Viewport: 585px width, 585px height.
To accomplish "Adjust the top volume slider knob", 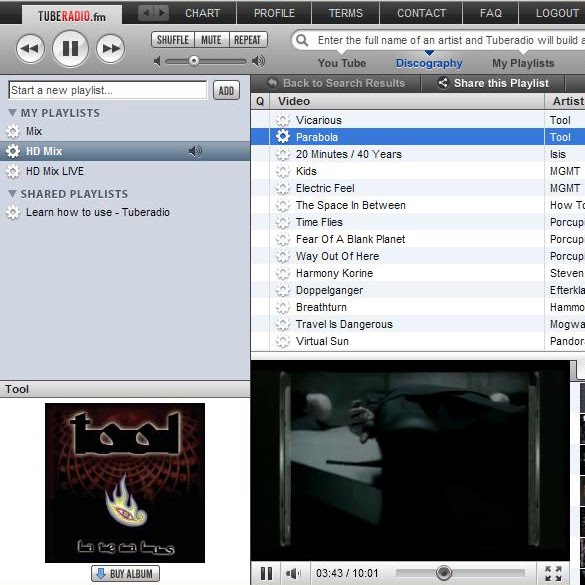I will pos(194,61).
